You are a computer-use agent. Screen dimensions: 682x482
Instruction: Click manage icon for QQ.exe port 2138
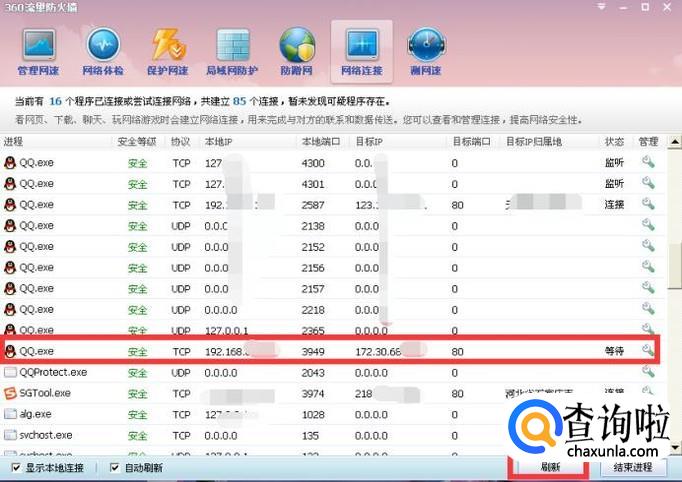648,225
